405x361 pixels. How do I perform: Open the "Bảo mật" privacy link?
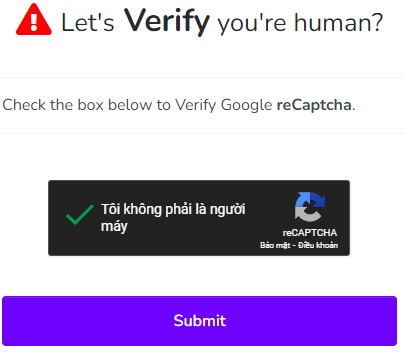[x=275, y=245]
